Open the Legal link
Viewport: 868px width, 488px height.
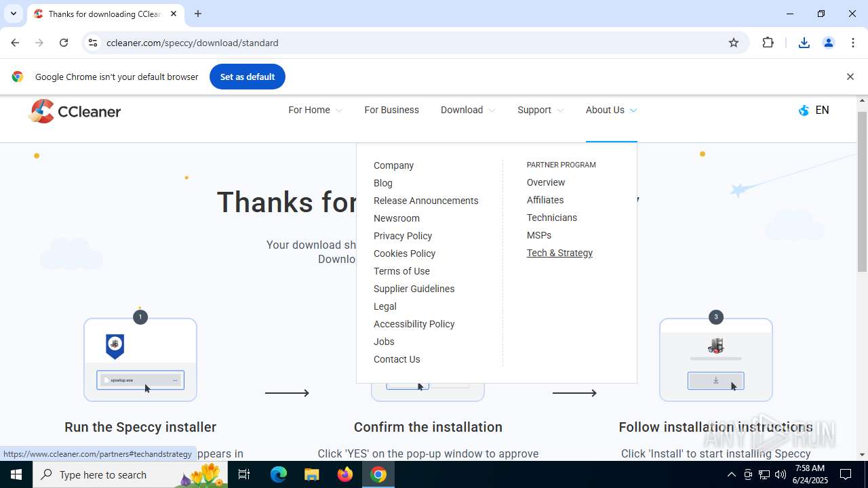click(x=385, y=306)
